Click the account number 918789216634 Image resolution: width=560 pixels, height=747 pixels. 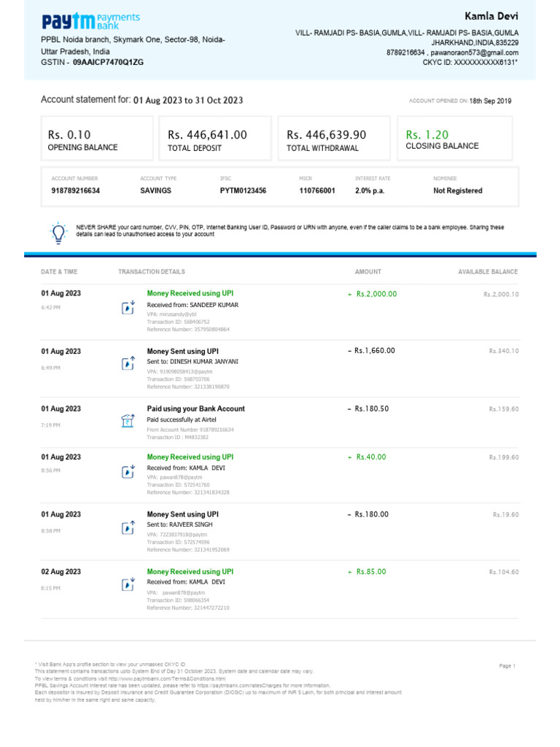(75, 190)
